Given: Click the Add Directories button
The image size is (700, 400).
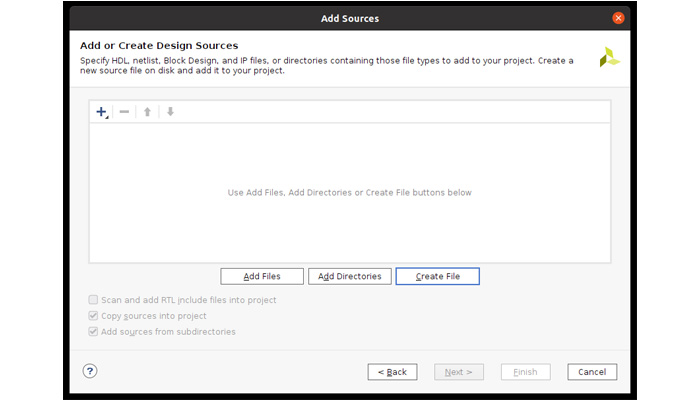Looking at the screenshot, I should pyautogui.click(x=350, y=276).
